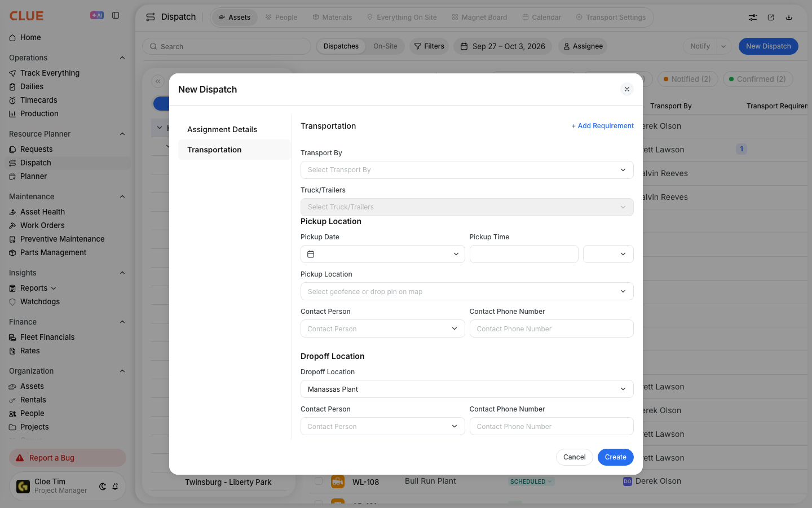Go to Work Orders
This screenshot has height=508, width=812.
coord(42,225)
